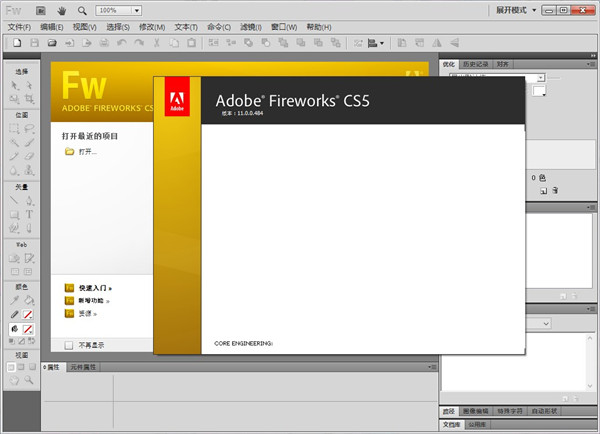Image resolution: width=600 pixels, height=434 pixels.
Task: Click the Group objects icon in toolbar
Action: [213, 43]
